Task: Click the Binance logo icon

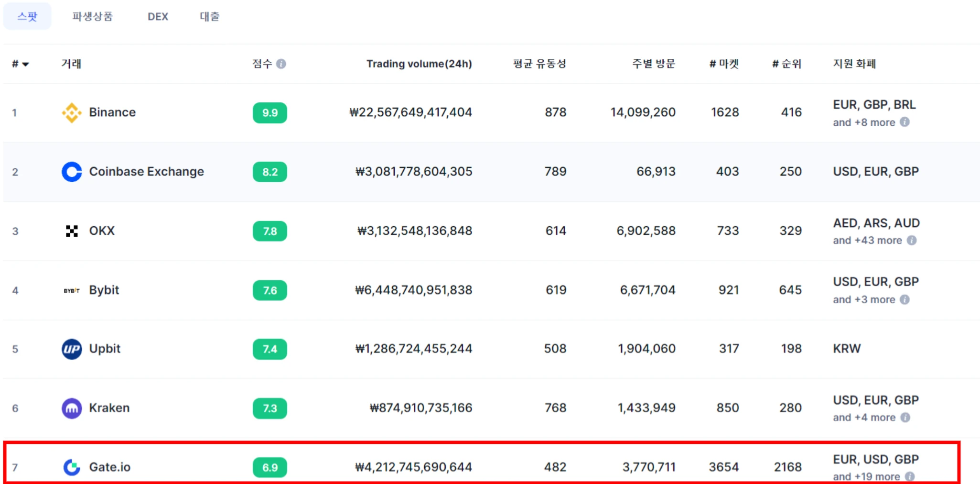Action: [72, 112]
